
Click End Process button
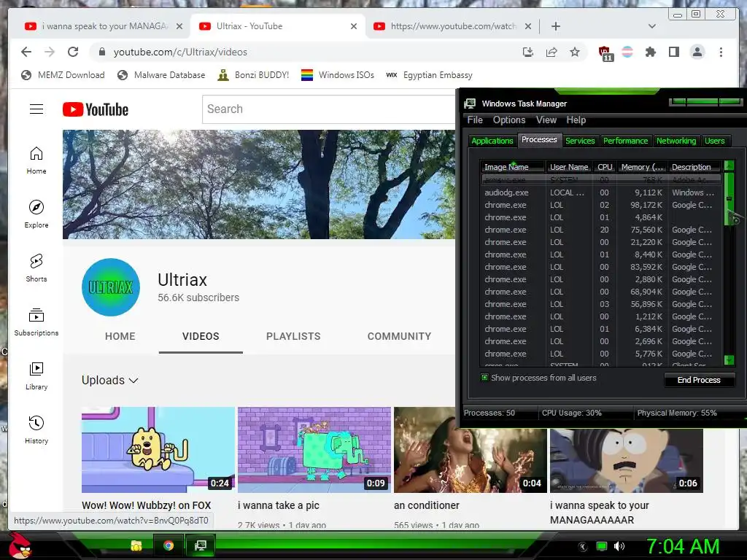(699, 380)
